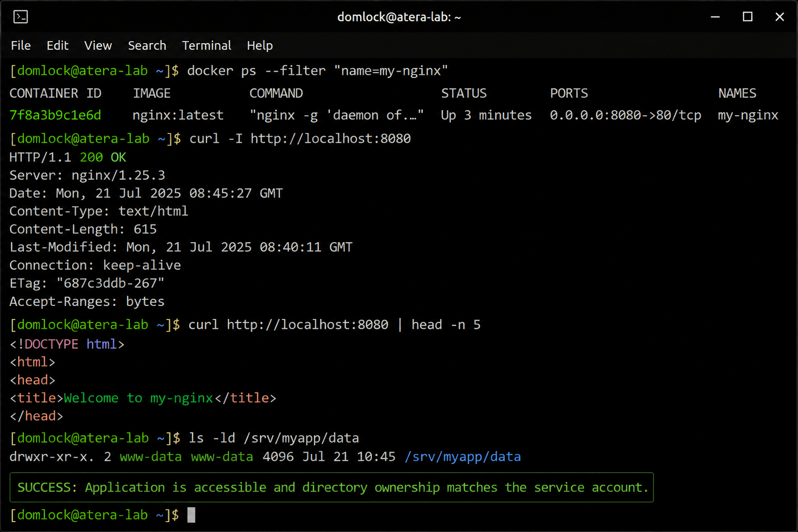Click the terminal icon in title bar
Image resolution: width=798 pixels, height=532 pixels.
click(x=21, y=17)
